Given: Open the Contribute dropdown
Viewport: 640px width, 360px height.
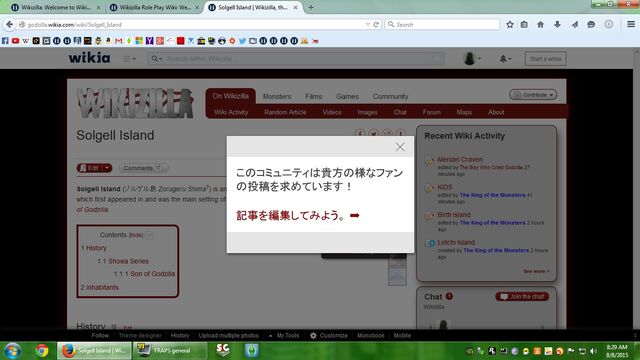Looking at the screenshot, I should click(x=533, y=95).
